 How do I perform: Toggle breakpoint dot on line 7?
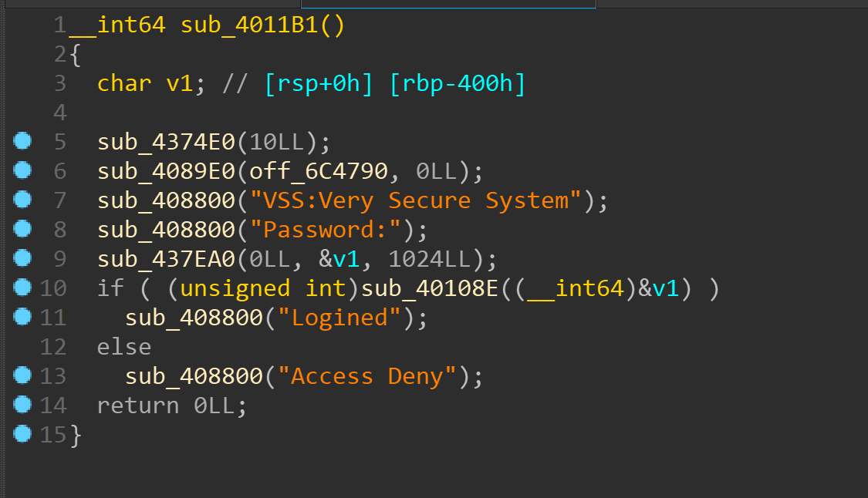click(22, 200)
